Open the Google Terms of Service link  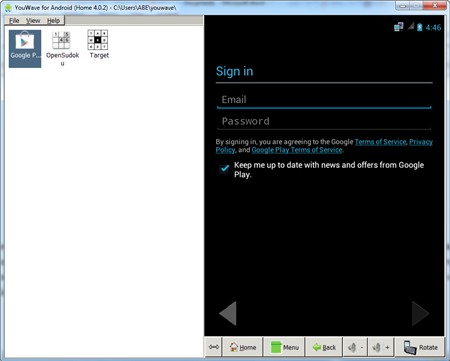coord(380,142)
